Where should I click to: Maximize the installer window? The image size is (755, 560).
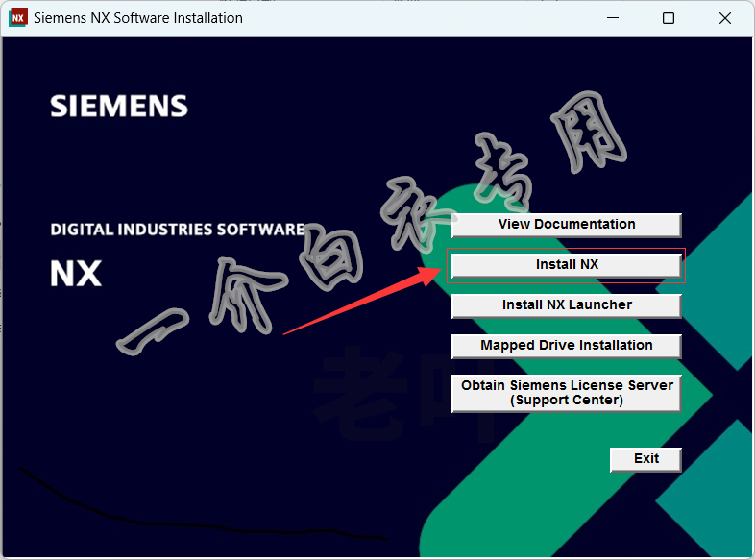[669, 18]
